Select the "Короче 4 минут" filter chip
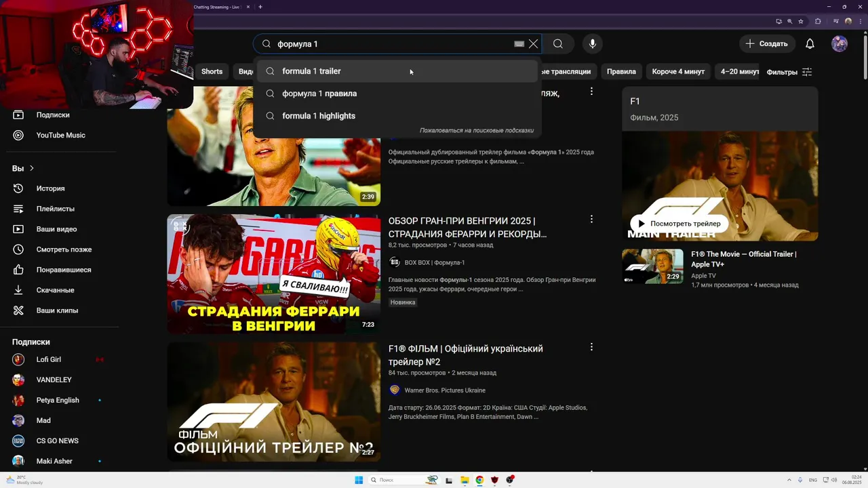This screenshot has height=488, width=868. tap(678, 72)
